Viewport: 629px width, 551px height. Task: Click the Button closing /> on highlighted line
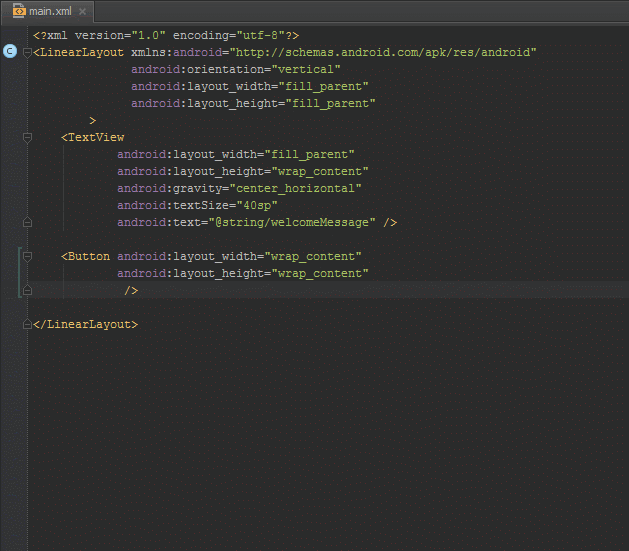pyautogui.click(x=131, y=290)
